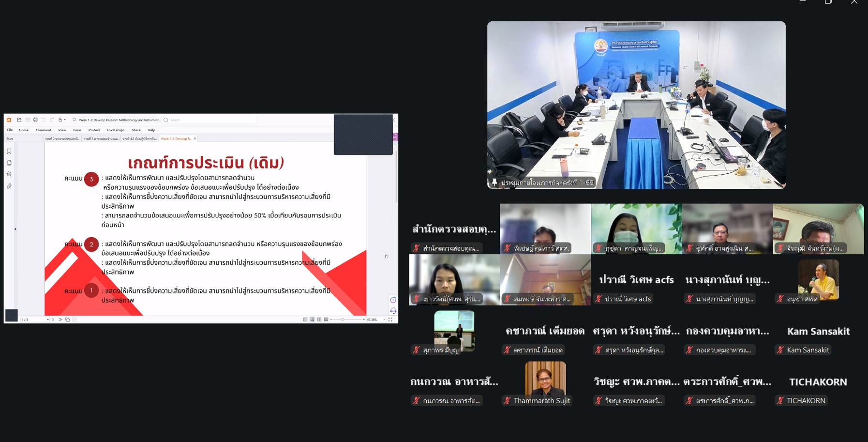The image size is (868, 442).
Task: Click the Print icon in quick toolbar
Action: 35,120
